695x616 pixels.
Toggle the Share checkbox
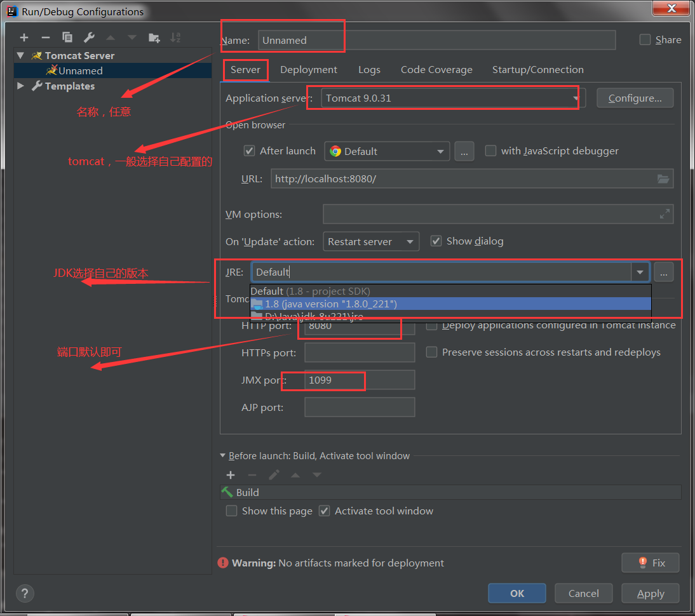coord(645,40)
